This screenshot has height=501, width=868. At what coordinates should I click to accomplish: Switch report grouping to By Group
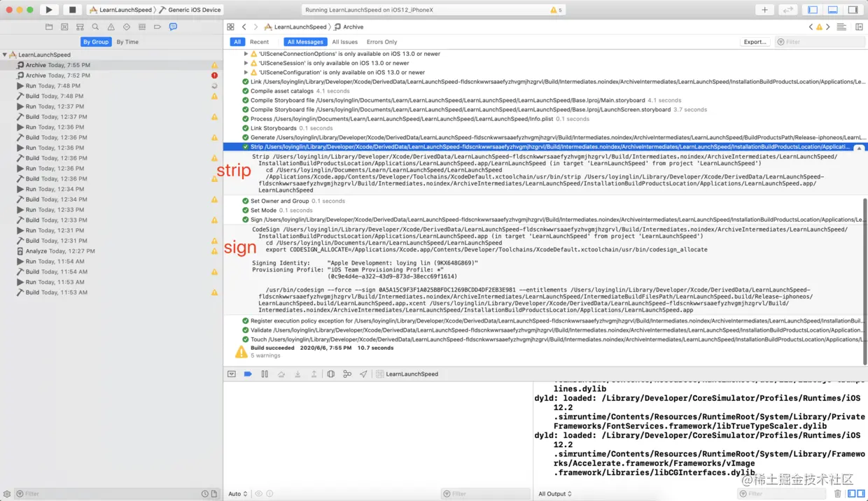pos(96,42)
